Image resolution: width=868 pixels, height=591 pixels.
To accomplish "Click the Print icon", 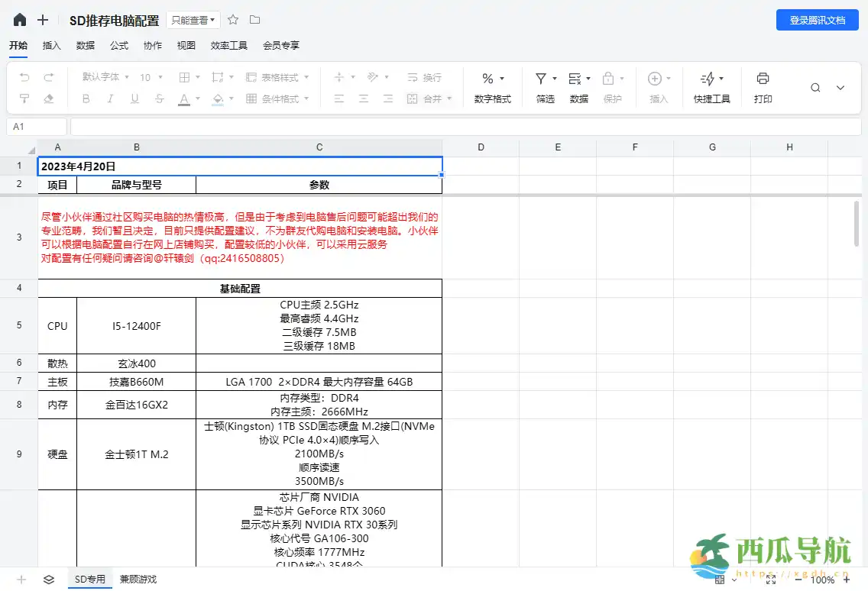I will tap(762, 78).
